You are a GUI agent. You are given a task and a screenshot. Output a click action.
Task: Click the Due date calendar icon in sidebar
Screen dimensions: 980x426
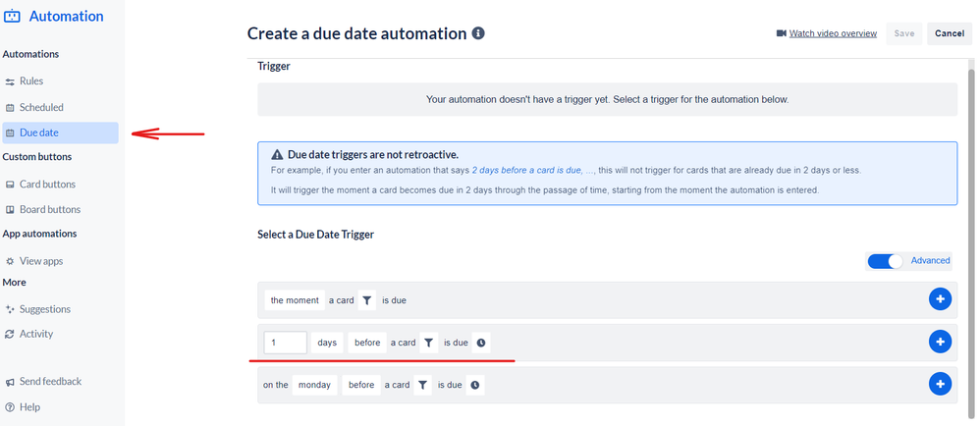pos(10,133)
